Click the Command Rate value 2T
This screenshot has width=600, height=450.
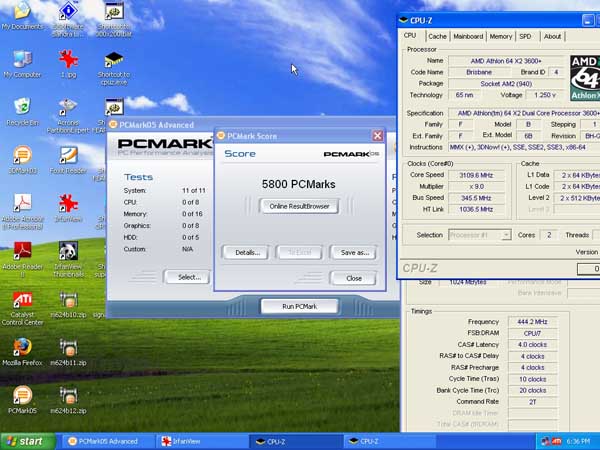(532, 402)
